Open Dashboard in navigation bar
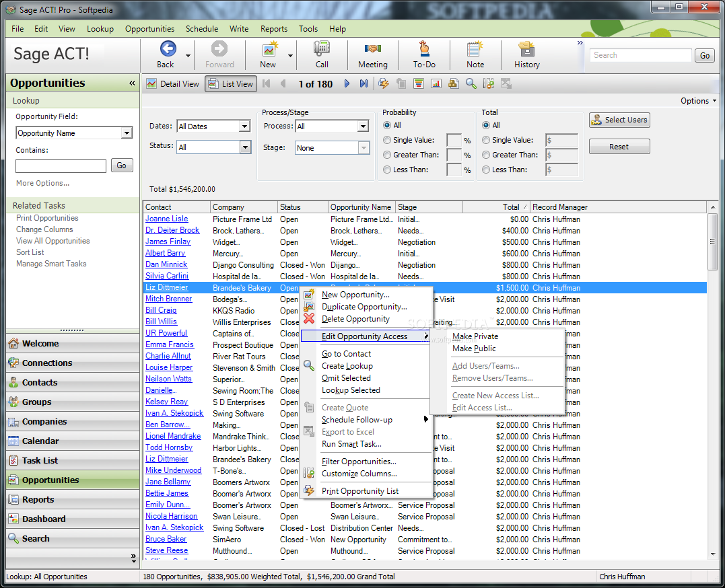The image size is (725, 588). click(73, 519)
